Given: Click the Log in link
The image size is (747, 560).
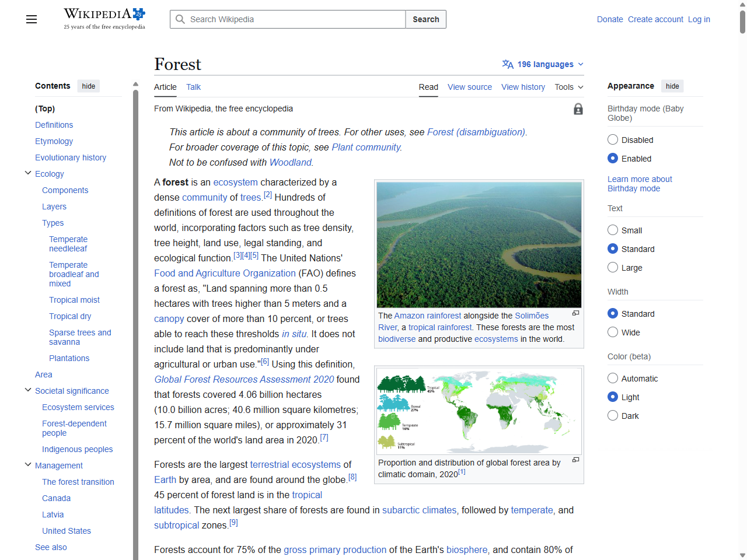Looking at the screenshot, I should coord(699,19).
